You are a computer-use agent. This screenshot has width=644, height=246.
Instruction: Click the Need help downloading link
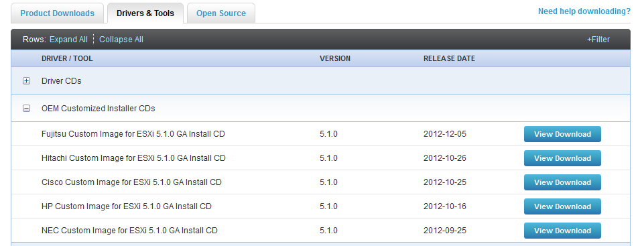[x=584, y=11]
